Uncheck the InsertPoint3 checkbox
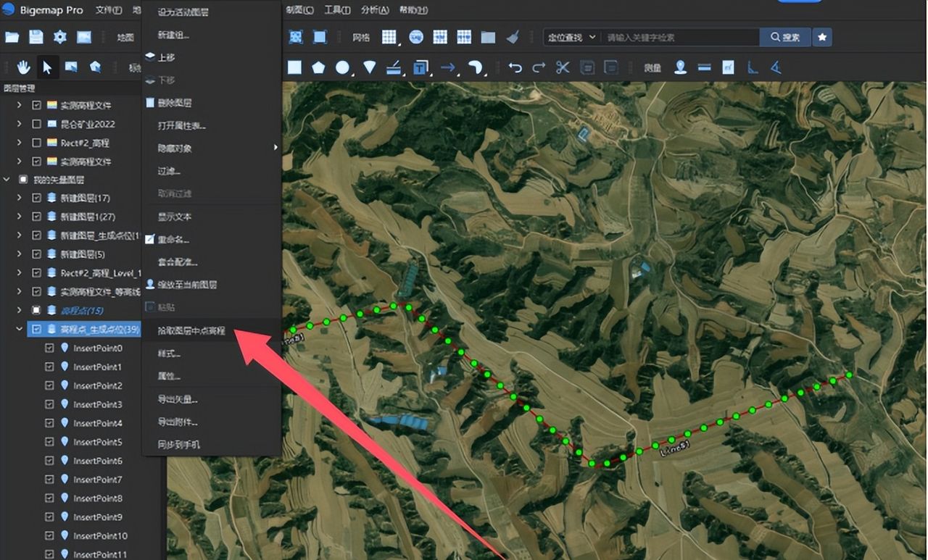This screenshot has height=560, width=928. point(49,404)
